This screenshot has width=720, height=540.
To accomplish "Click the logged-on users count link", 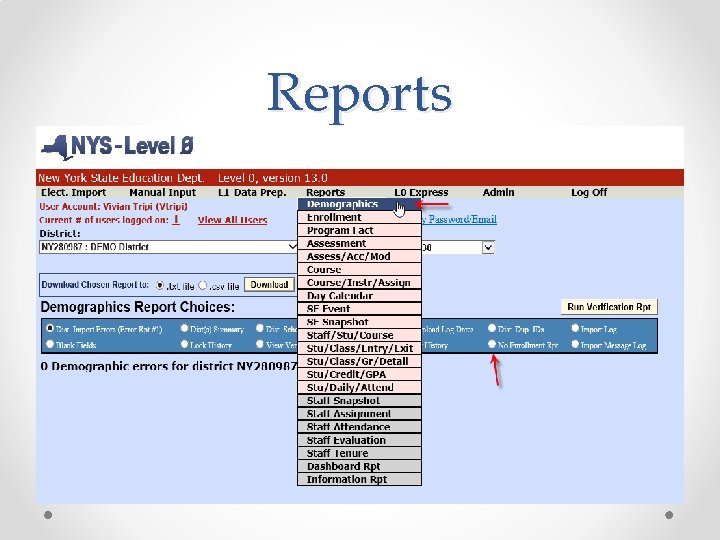I will pyautogui.click(x=176, y=220).
